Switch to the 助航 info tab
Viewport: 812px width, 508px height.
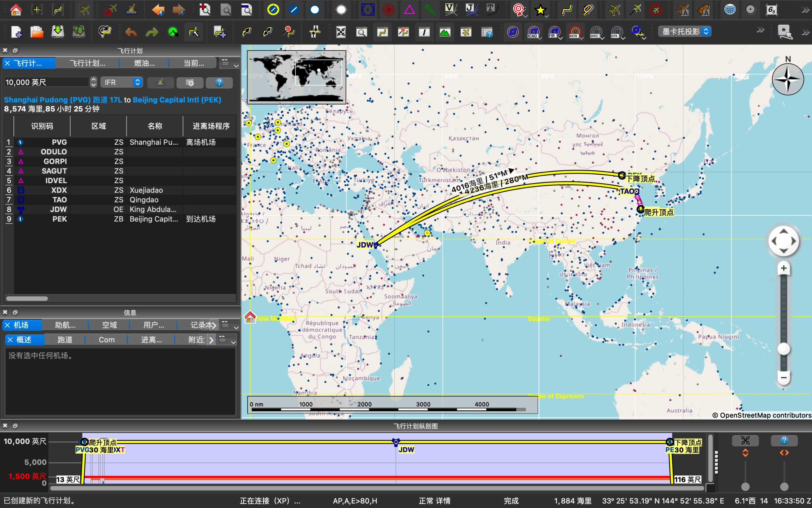click(x=65, y=325)
